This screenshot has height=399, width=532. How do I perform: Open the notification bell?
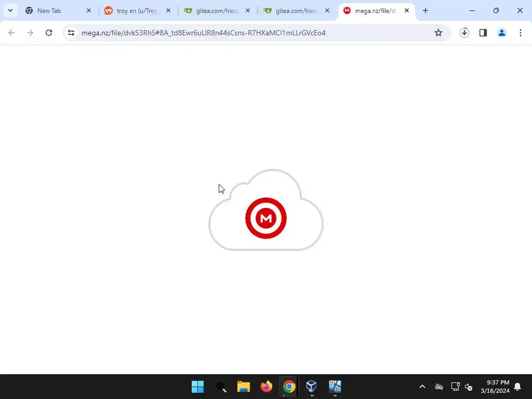click(518, 387)
